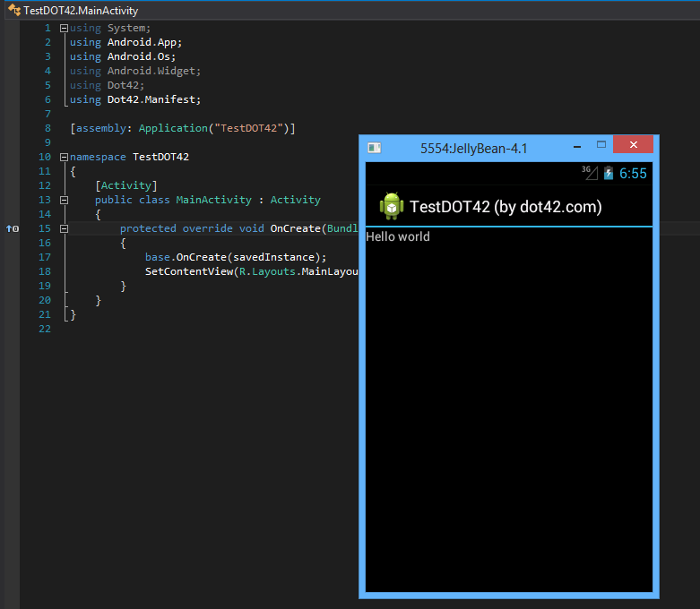Click the 3G signal icon in emulator
The height and width of the screenshot is (609, 700).
pos(589,172)
